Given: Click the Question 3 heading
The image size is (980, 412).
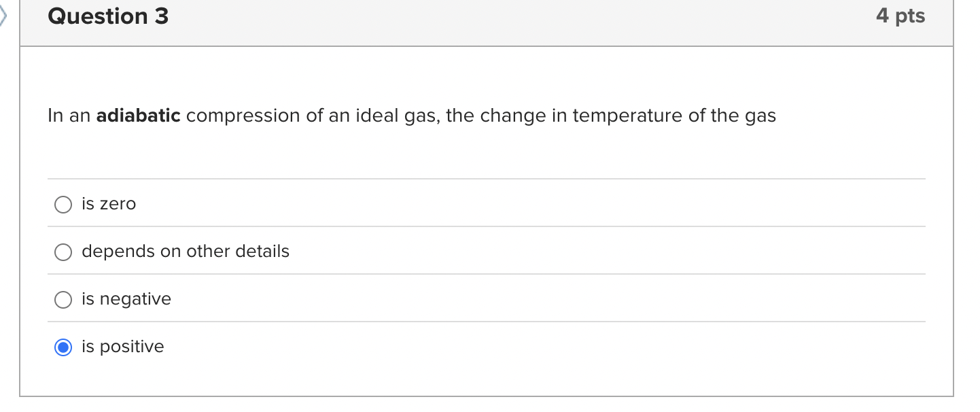Looking at the screenshot, I should 107,15.
